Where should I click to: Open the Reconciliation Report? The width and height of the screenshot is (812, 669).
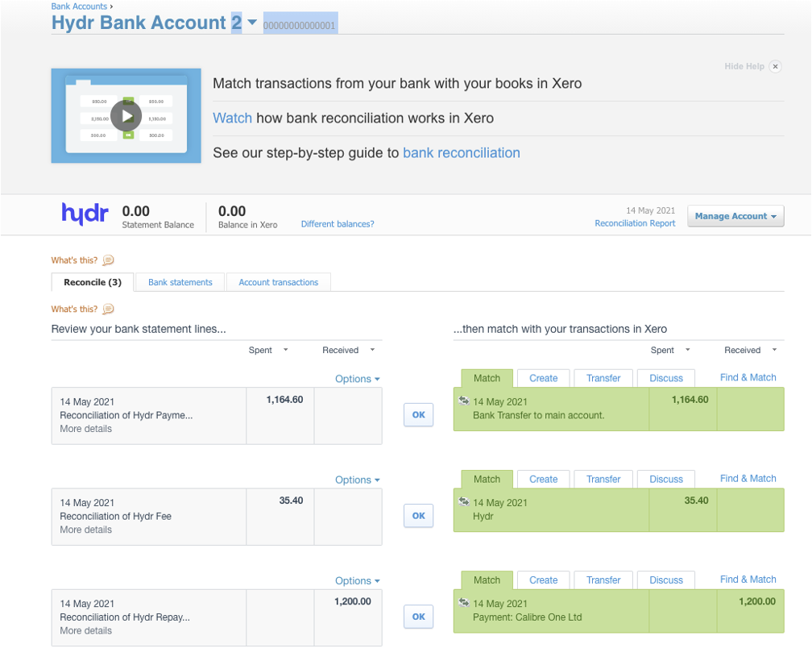[635, 223]
